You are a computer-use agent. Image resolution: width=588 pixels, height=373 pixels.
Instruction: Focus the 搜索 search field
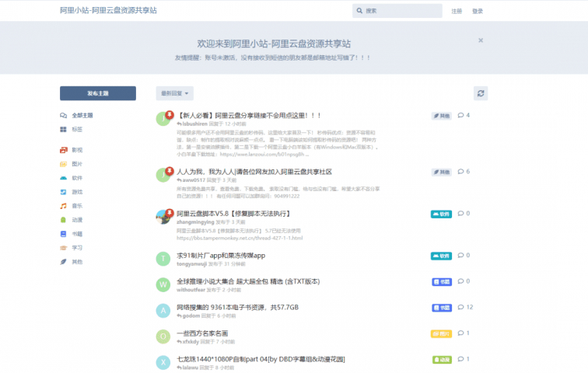click(397, 11)
